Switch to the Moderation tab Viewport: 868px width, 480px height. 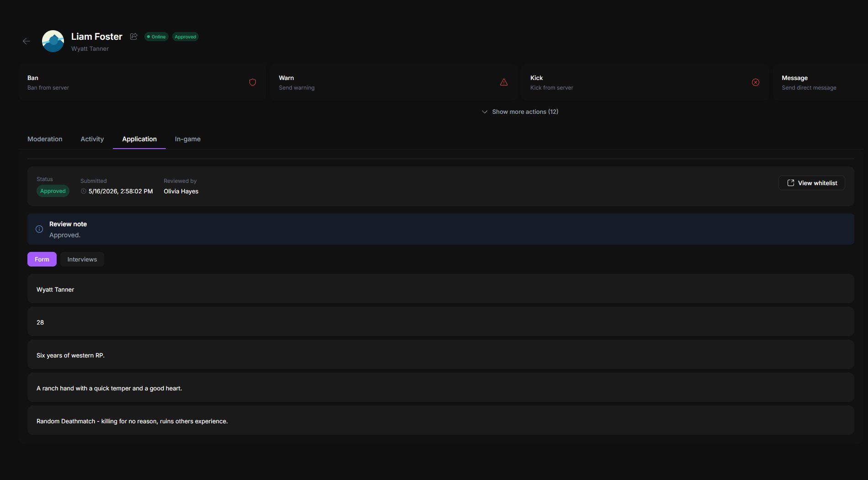(45, 139)
